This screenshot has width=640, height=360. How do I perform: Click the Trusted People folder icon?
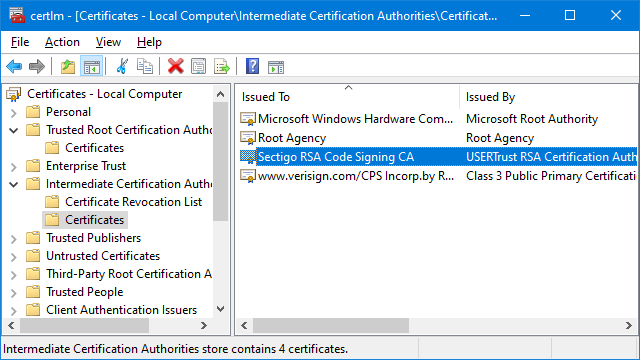click(33, 292)
